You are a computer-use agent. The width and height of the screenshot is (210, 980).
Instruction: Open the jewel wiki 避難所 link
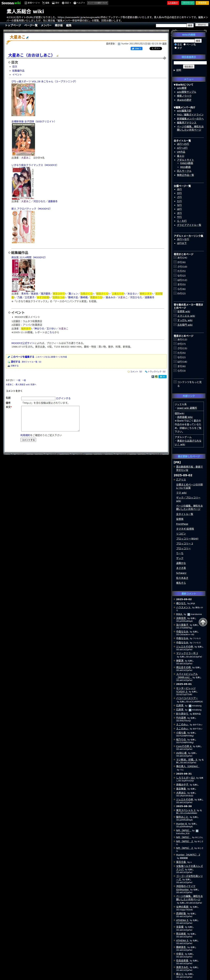pyautogui.click(x=187, y=408)
